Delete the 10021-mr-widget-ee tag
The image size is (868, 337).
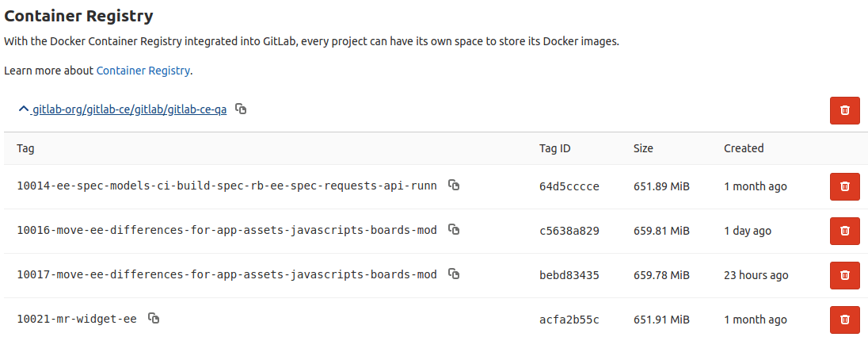click(x=844, y=320)
